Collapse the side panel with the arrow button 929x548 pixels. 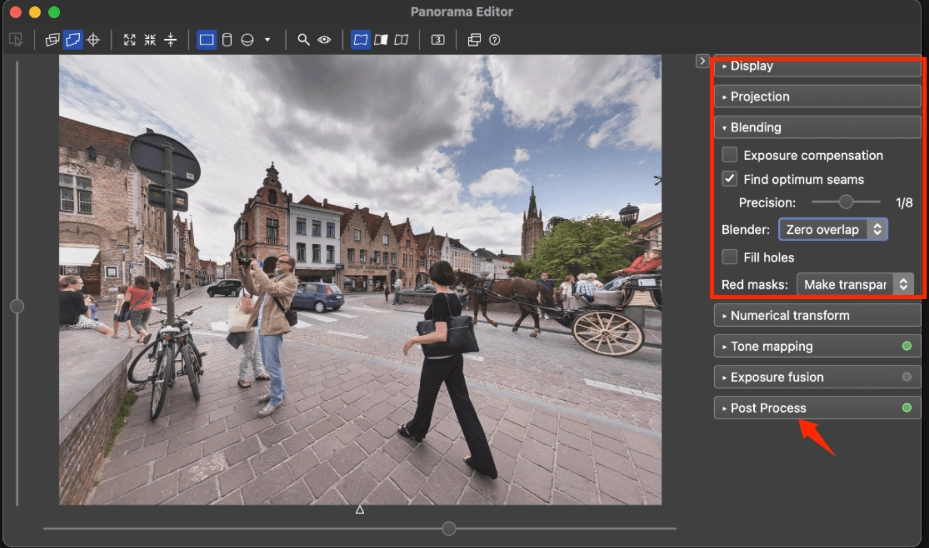[702, 61]
